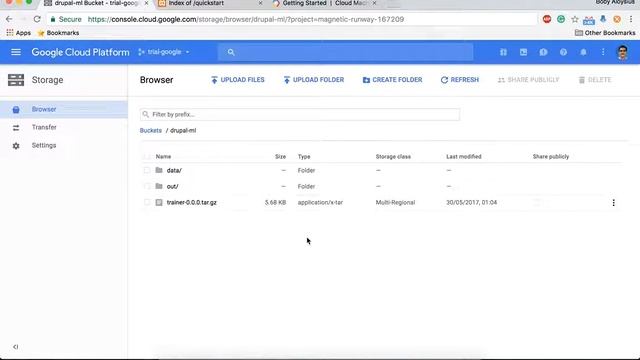
Task: Click the Last modified column header
Action: (464, 157)
